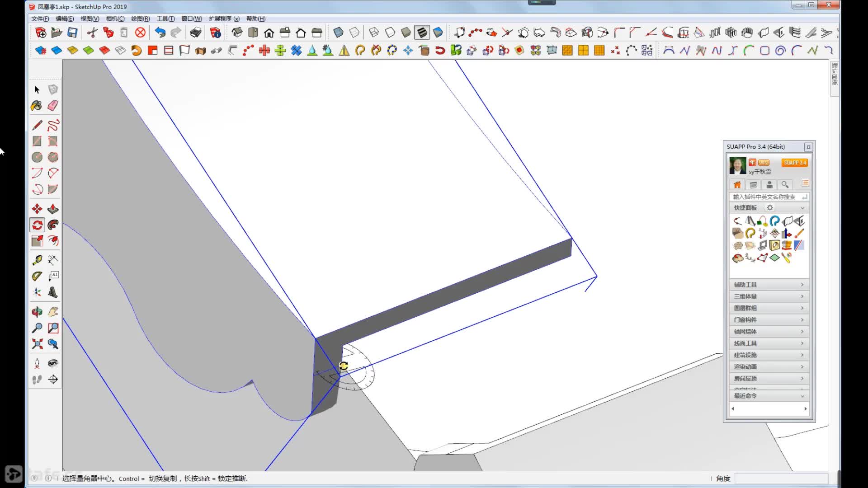Toggle X-ray face style

(338, 33)
